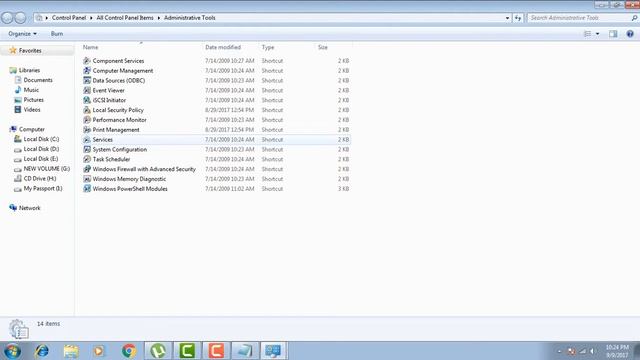Open My Passport (I:) drive
Viewport: 640px width, 360px height.
(x=43, y=189)
